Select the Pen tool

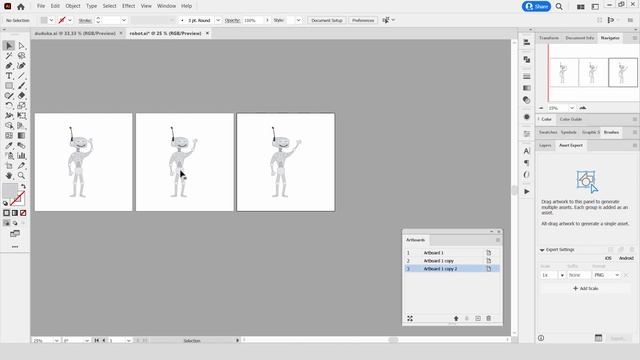pos(9,66)
